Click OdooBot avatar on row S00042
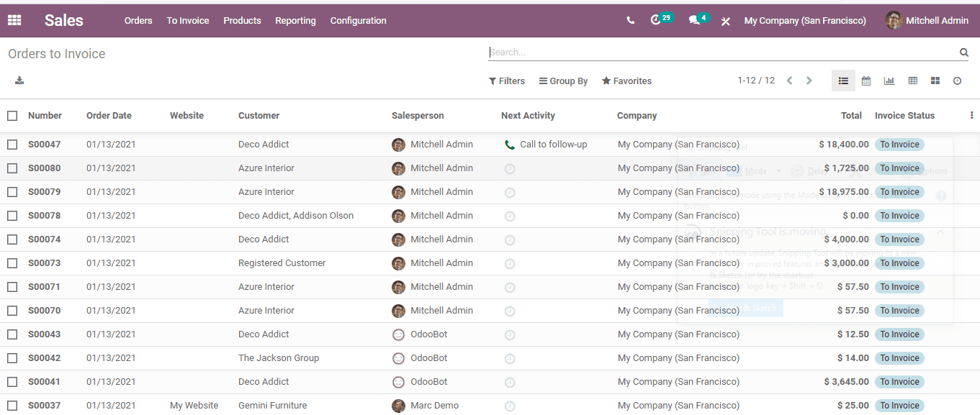980x415 pixels. 398,358
